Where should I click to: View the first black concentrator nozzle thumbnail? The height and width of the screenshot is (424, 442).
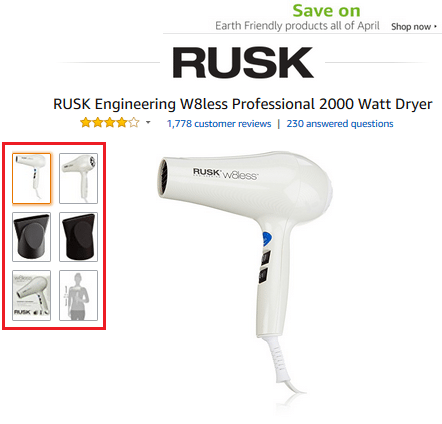coord(32,237)
